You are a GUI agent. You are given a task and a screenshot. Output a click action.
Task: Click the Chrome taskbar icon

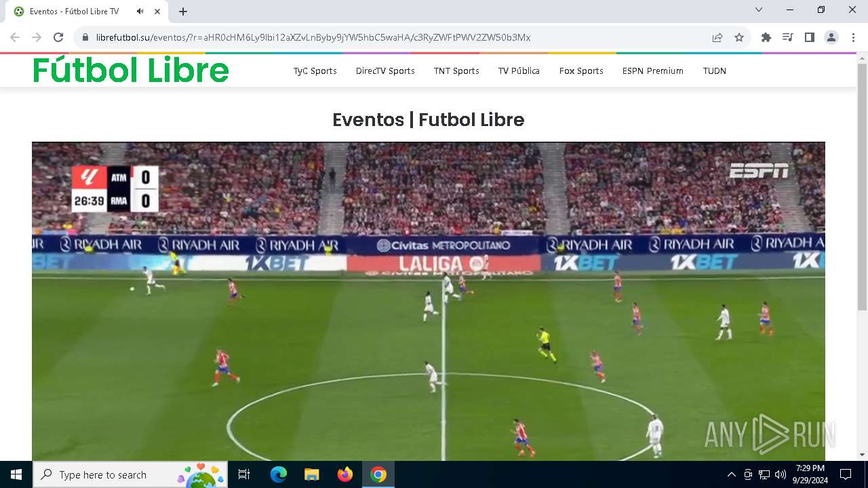tap(378, 474)
